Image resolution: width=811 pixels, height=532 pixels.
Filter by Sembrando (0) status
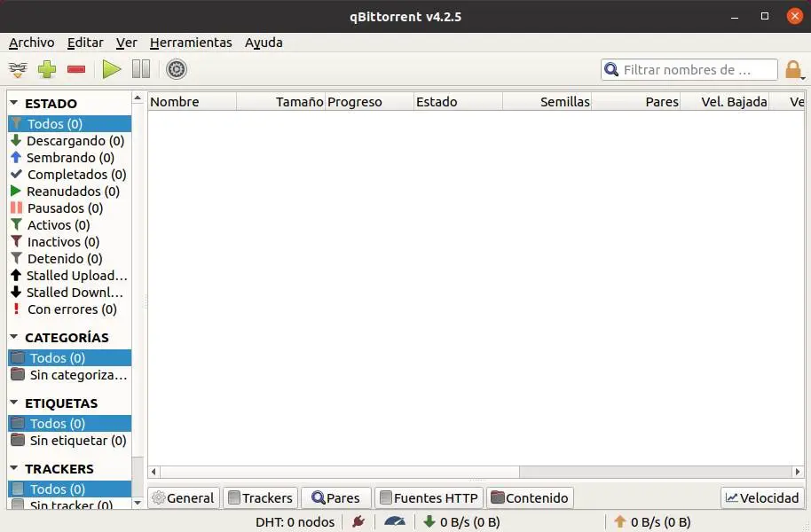[x=69, y=158]
